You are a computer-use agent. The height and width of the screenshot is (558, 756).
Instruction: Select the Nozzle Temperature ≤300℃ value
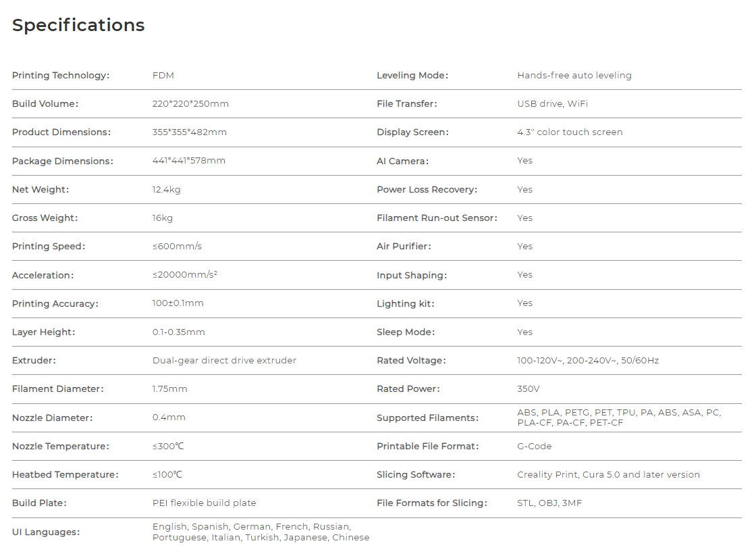(168, 446)
